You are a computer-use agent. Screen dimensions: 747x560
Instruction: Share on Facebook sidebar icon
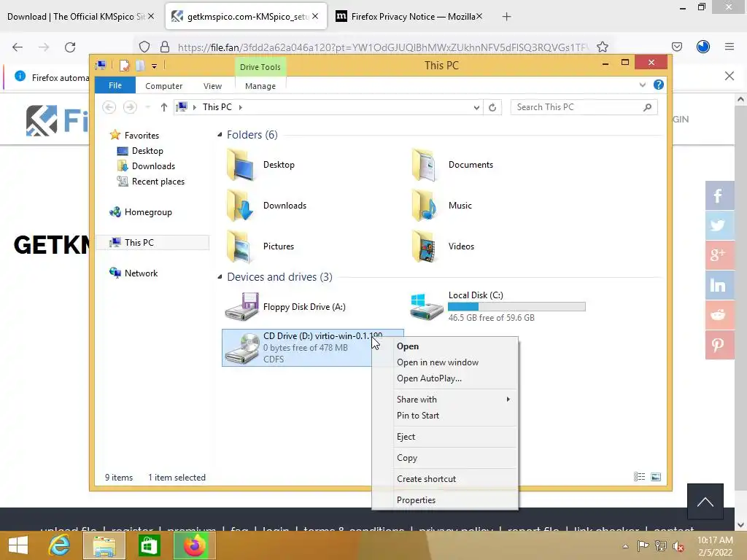719,195
